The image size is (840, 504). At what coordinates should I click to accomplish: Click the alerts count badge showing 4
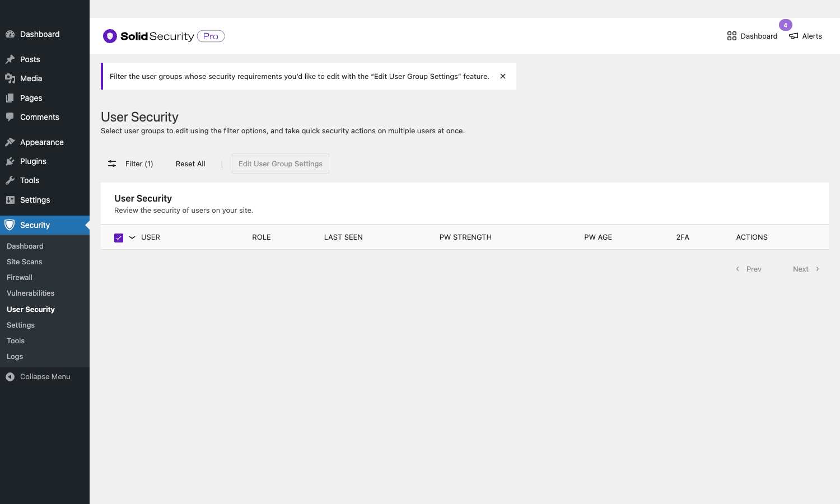(785, 25)
